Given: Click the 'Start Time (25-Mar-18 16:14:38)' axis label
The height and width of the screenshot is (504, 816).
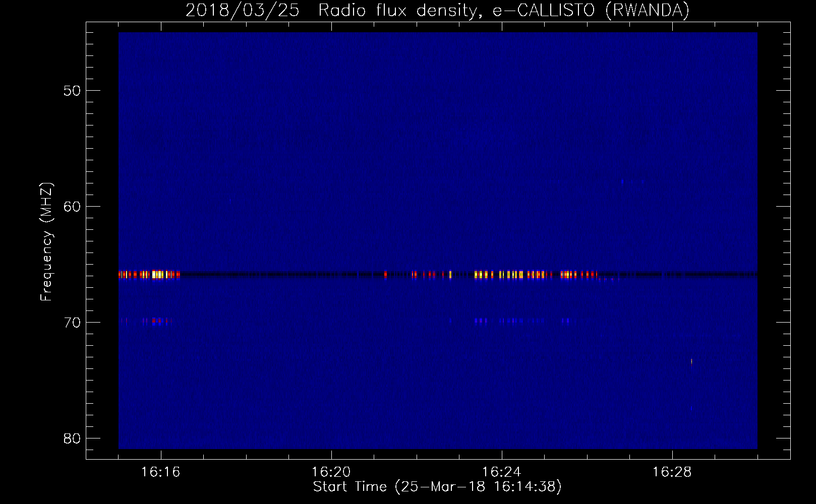Looking at the screenshot, I should click(437, 487).
